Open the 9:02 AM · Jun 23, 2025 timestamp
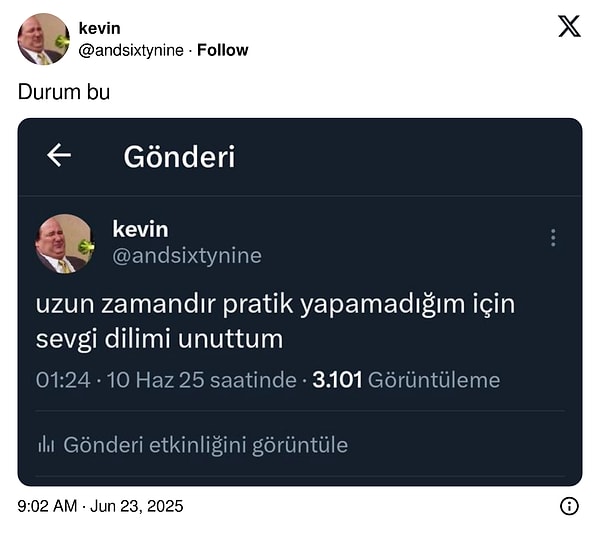This screenshot has width=600, height=536. pos(101,506)
